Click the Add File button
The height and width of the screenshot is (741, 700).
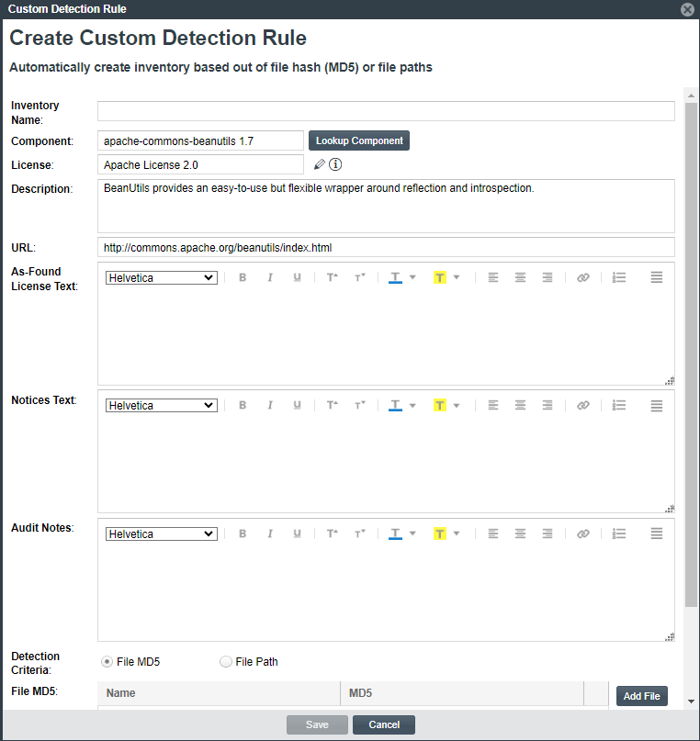click(641, 696)
